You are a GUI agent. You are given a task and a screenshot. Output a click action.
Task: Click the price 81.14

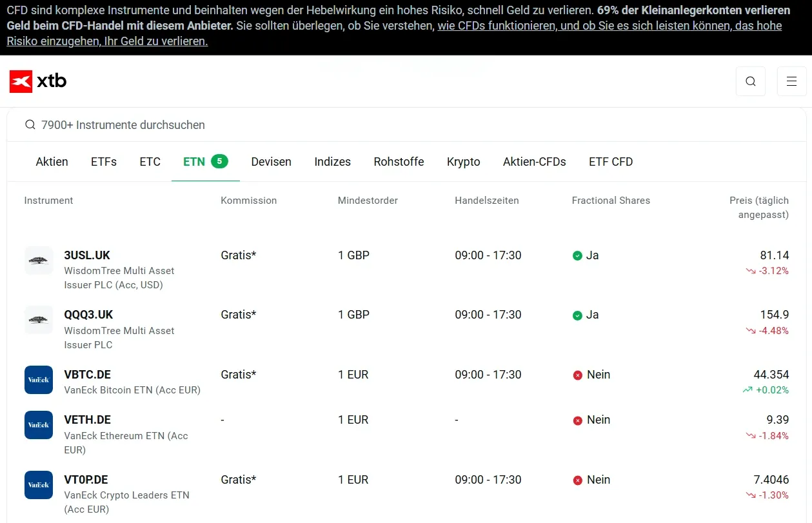point(775,255)
